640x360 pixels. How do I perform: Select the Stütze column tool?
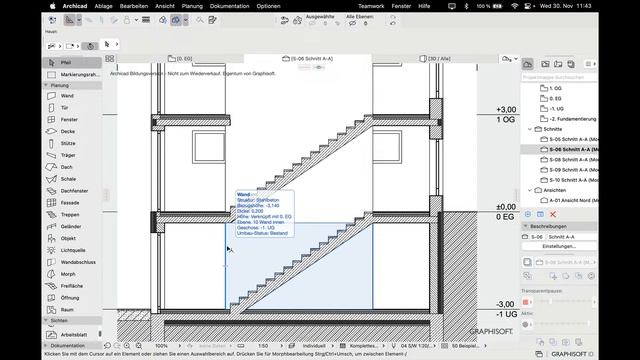72,143
